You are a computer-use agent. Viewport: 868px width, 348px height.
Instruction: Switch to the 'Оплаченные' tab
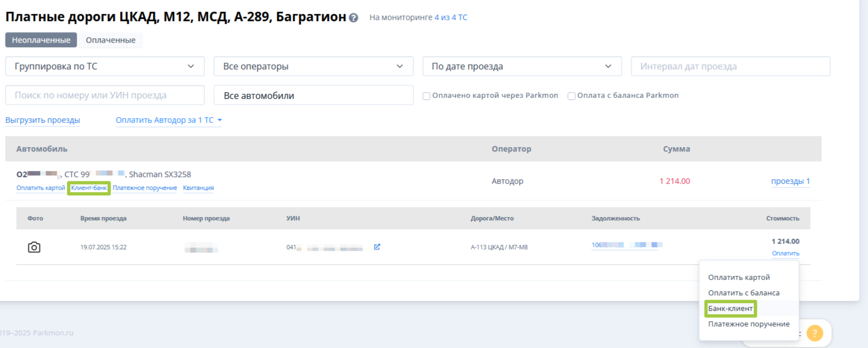tap(111, 40)
